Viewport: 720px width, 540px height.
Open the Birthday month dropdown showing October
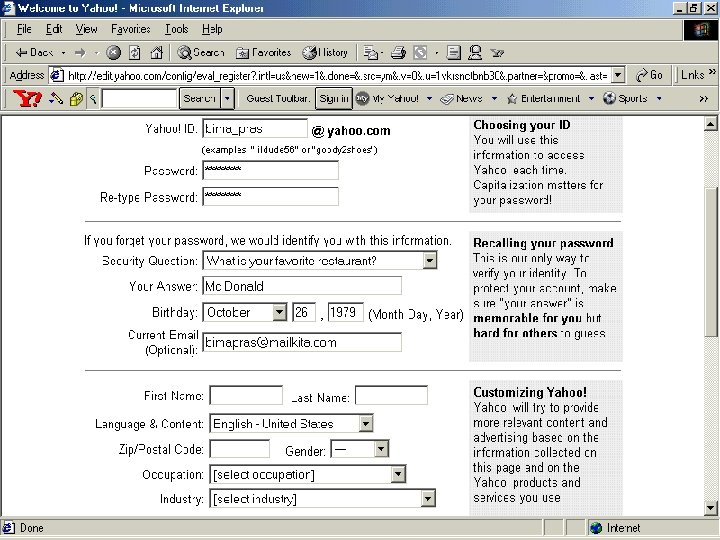[279, 312]
